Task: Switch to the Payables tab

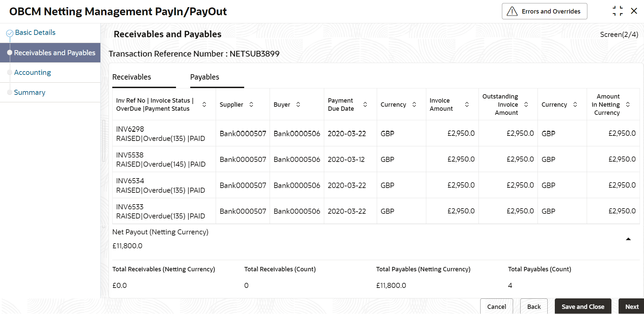Action: coord(204,77)
